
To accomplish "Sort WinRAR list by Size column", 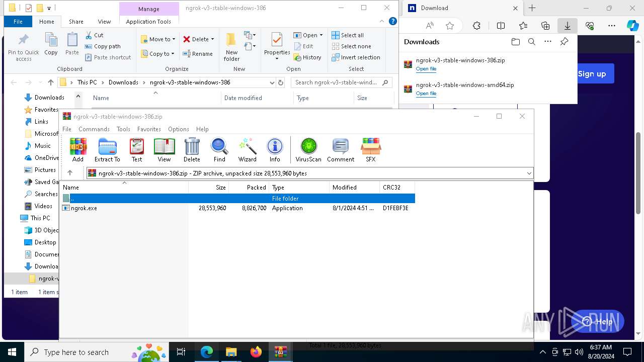I will [x=209, y=188].
